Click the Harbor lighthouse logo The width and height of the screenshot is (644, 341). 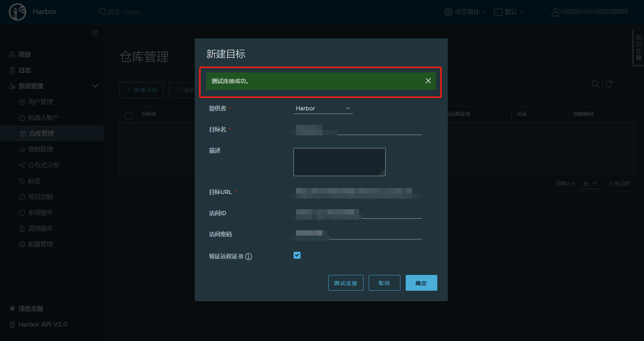pos(18,12)
